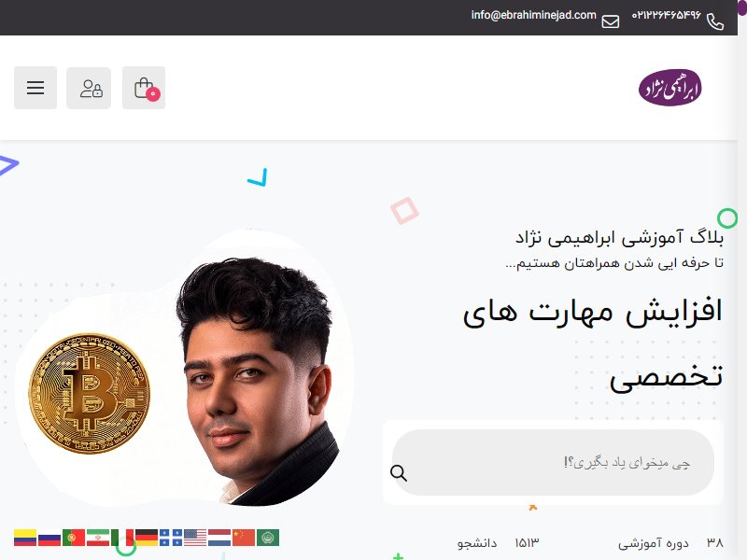747x560 pixels.
Task: Select the Colombian flag language
Action: pyautogui.click(x=25, y=538)
